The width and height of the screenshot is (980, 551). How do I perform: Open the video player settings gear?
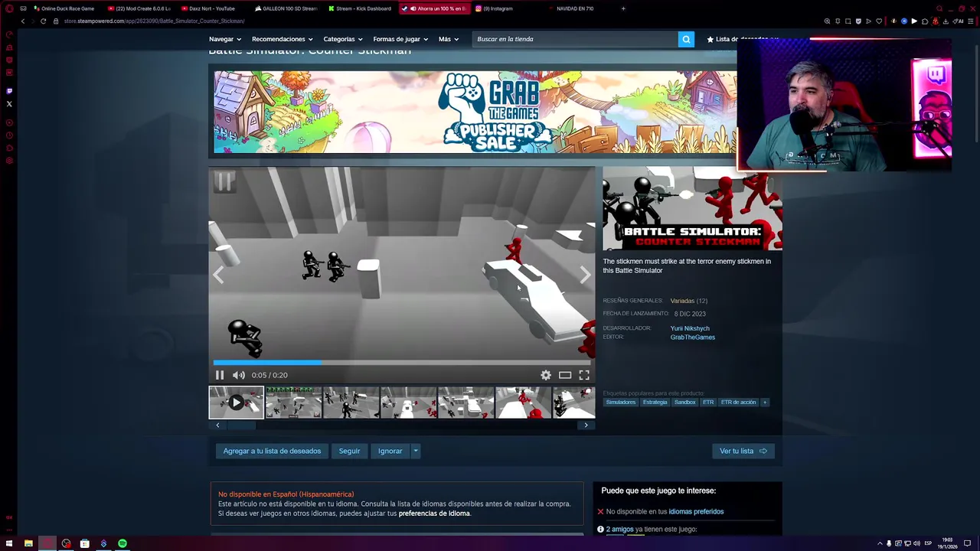click(x=546, y=375)
